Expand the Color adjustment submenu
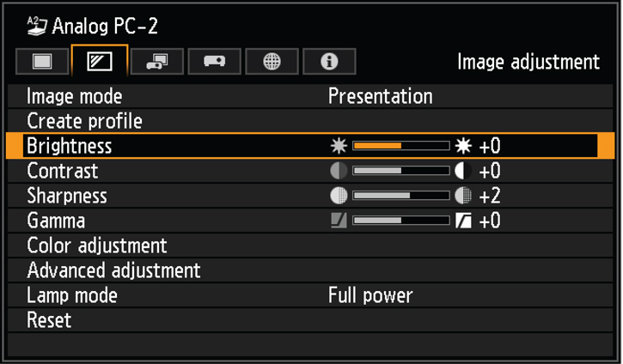The image size is (623, 364). click(97, 246)
